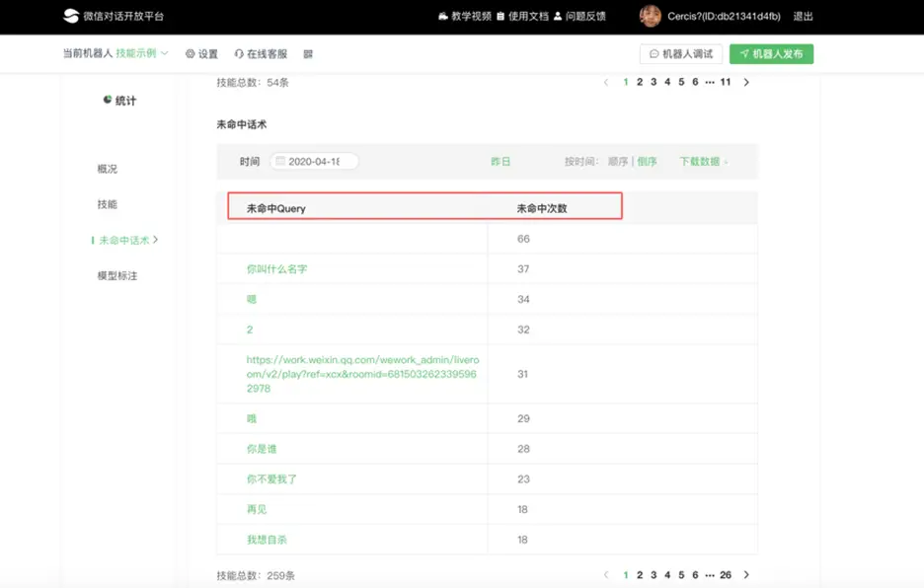Click the green 机器人发布 publish button
This screenshot has width=924, height=588.
771,53
